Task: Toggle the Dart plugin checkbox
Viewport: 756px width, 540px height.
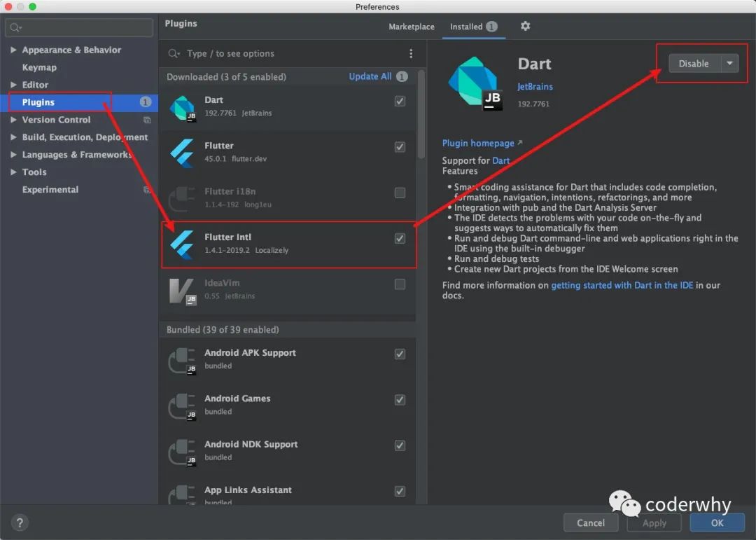Action: pos(400,101)
